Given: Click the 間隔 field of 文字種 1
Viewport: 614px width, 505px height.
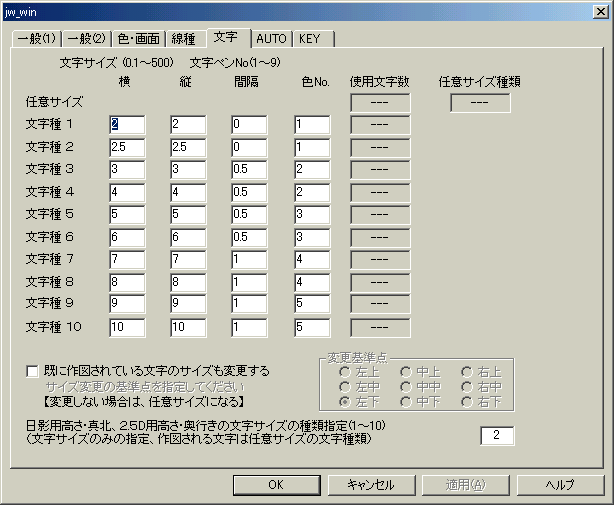Looking at the screenshot, I should 249,125.
